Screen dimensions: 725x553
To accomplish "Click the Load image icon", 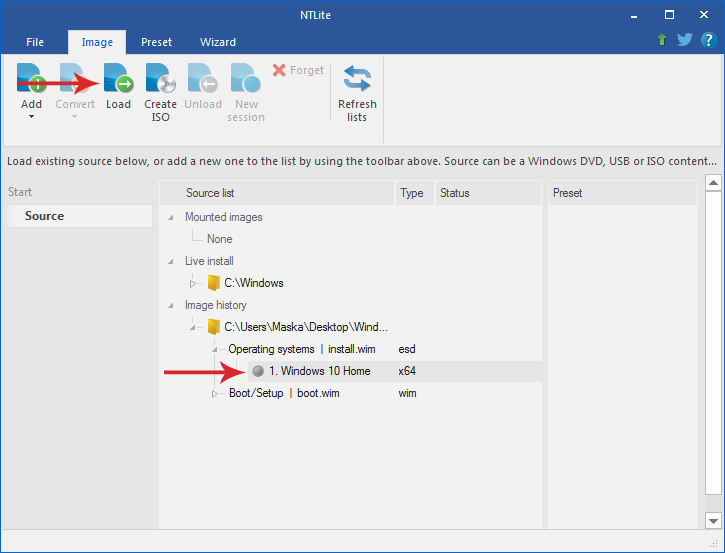I will pos(118,80).
